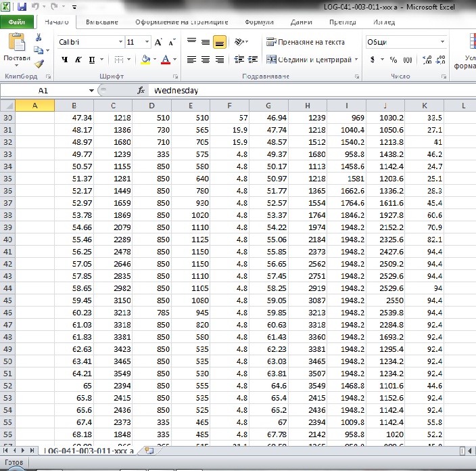Open the Оформление на страницата tab
Viewport: 476px width, 471px height.
[x=181, y=22]
